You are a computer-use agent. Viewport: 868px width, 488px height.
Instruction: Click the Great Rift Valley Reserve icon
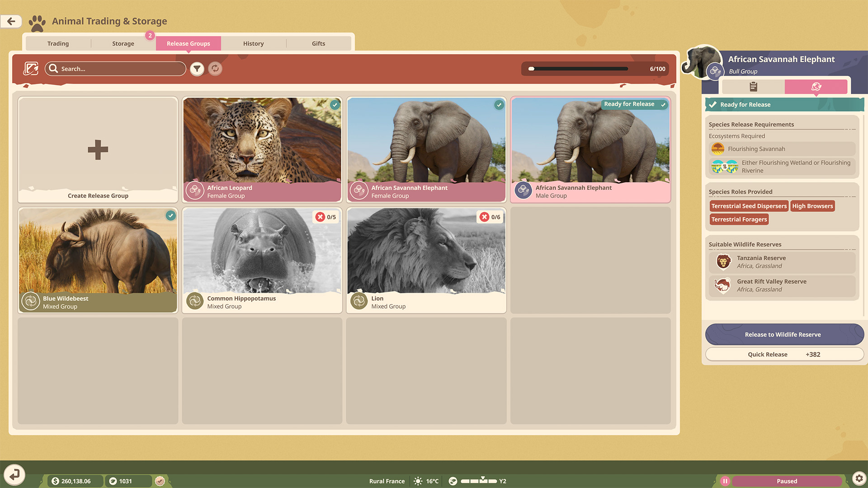pos(722,285)
